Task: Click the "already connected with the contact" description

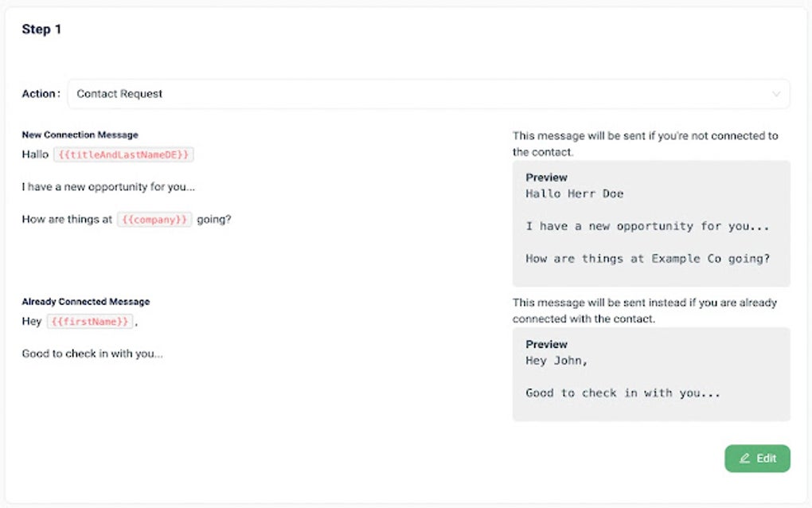Action: (644, 311)
